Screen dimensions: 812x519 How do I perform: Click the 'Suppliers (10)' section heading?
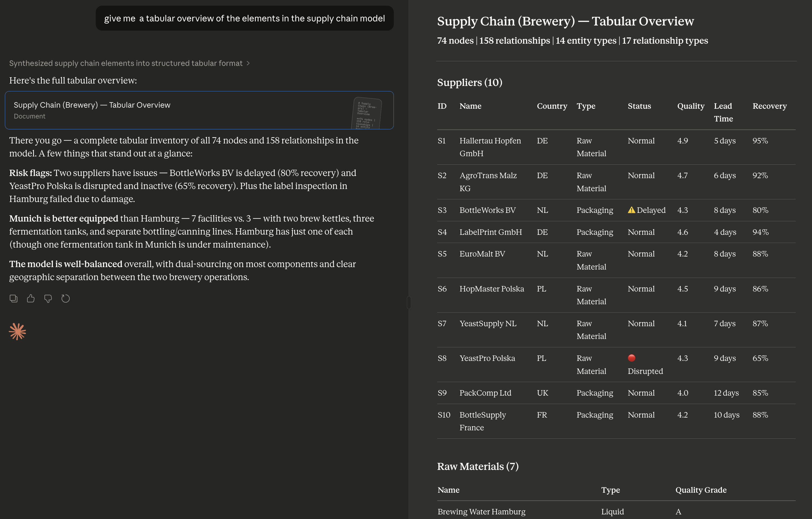[x=470, y=83]
